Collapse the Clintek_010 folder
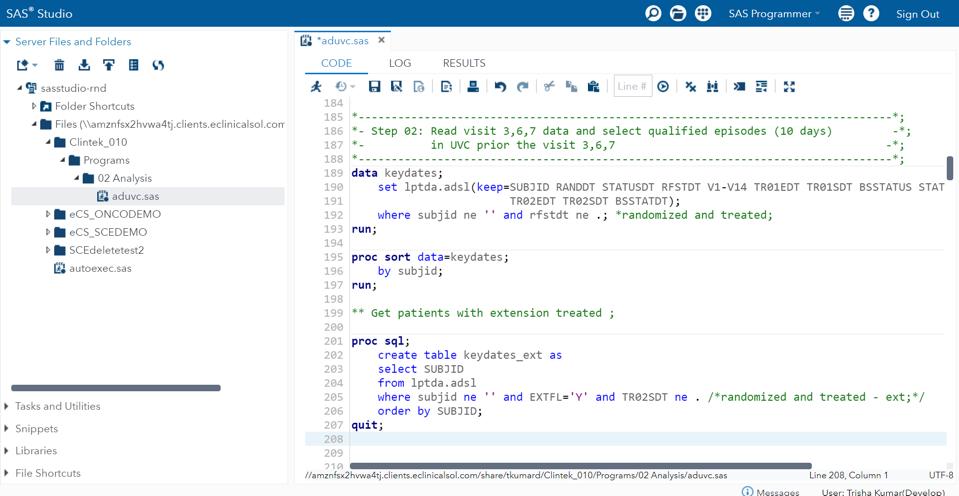959x496 pixels. tap(48, 142)
